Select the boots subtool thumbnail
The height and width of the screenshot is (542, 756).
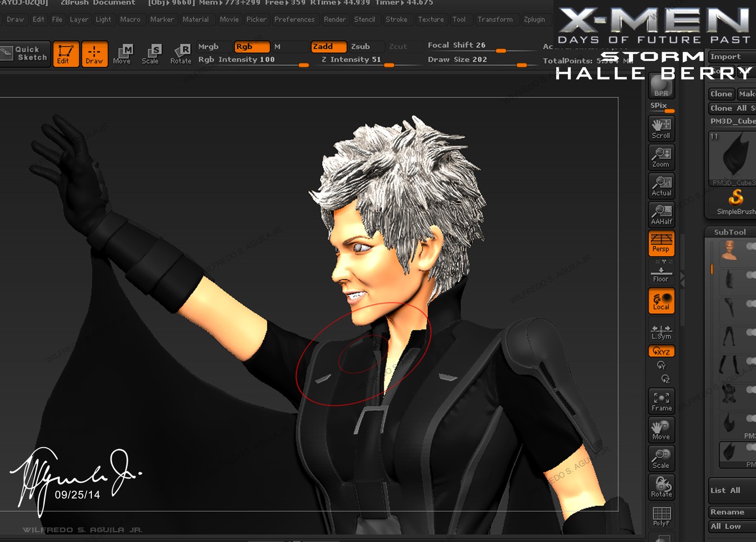coord(729,364)
